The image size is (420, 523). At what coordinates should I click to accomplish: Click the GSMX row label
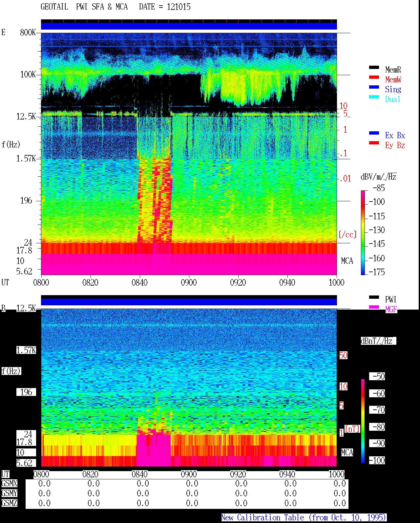click(9, 483)
